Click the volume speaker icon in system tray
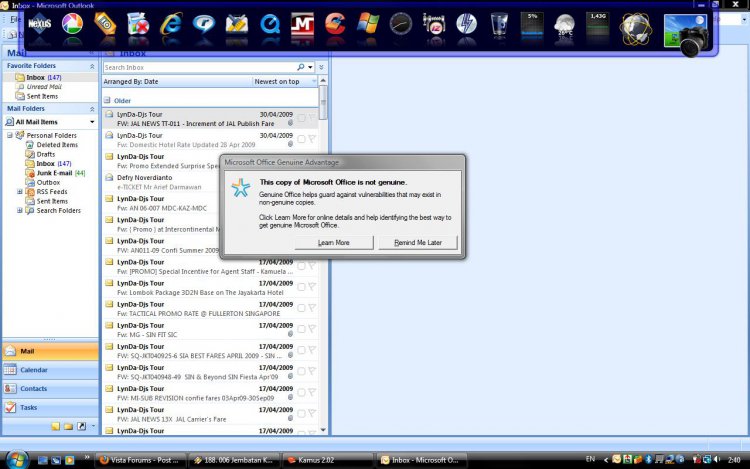This screenshot has height=469, width=750. click(x=717, y=459)
